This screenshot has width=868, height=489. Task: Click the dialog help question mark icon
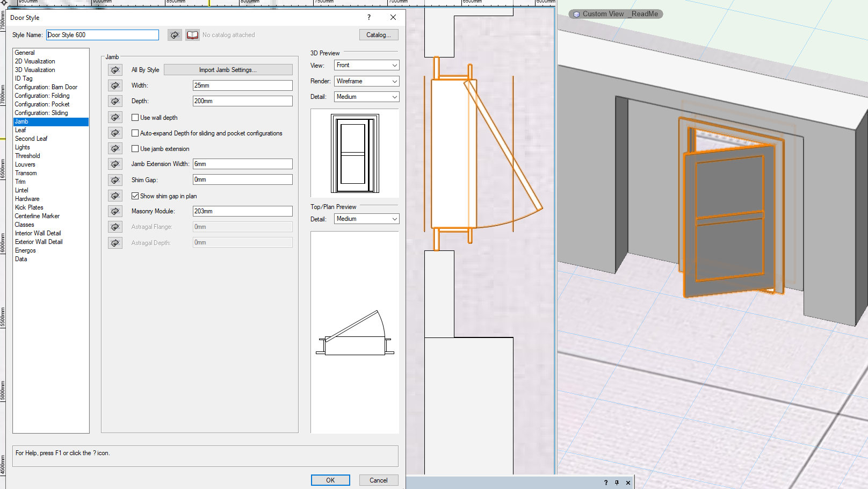coord(369,17)
